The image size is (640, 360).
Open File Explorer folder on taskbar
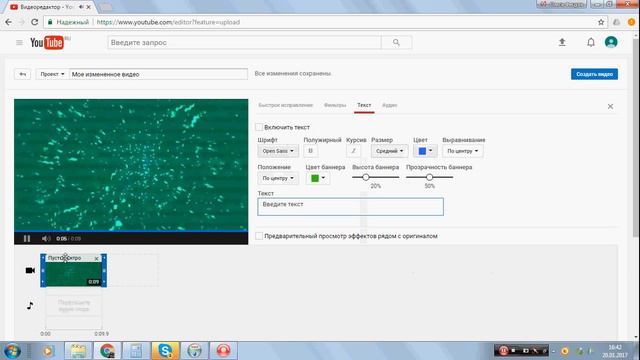[78, 351]
